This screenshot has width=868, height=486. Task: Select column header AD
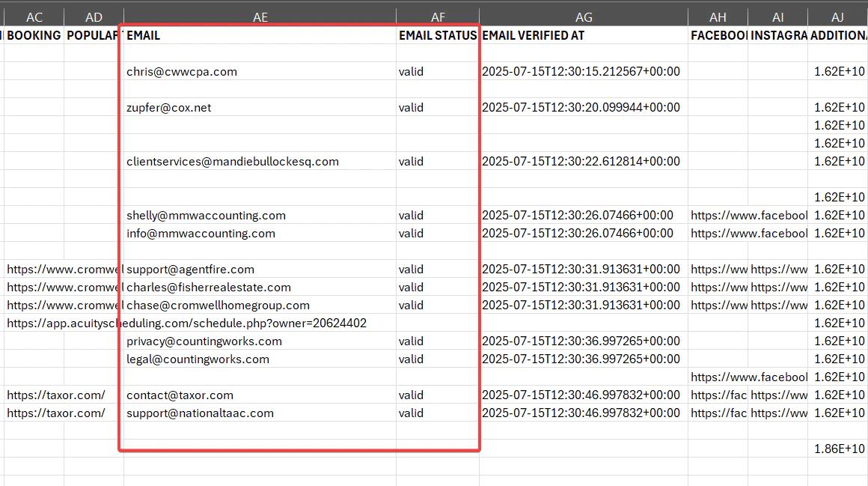[x=94, y=17]
